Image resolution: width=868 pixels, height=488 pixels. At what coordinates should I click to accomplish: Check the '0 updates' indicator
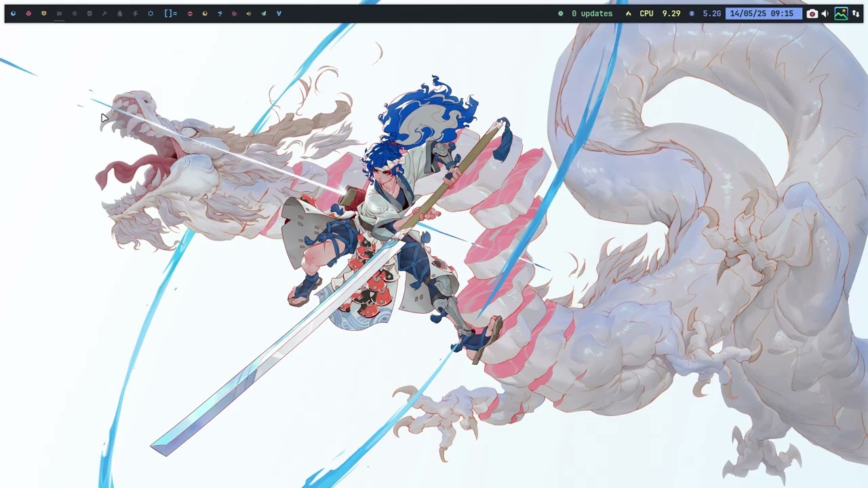click(x=592, y=14)
